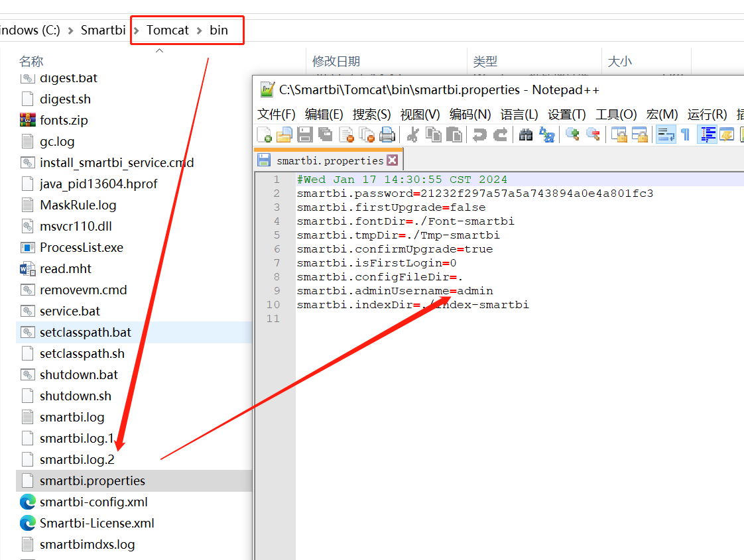The image size is (744, 560).
Task: Sort by 大小 column header
Action: point(619,61)
